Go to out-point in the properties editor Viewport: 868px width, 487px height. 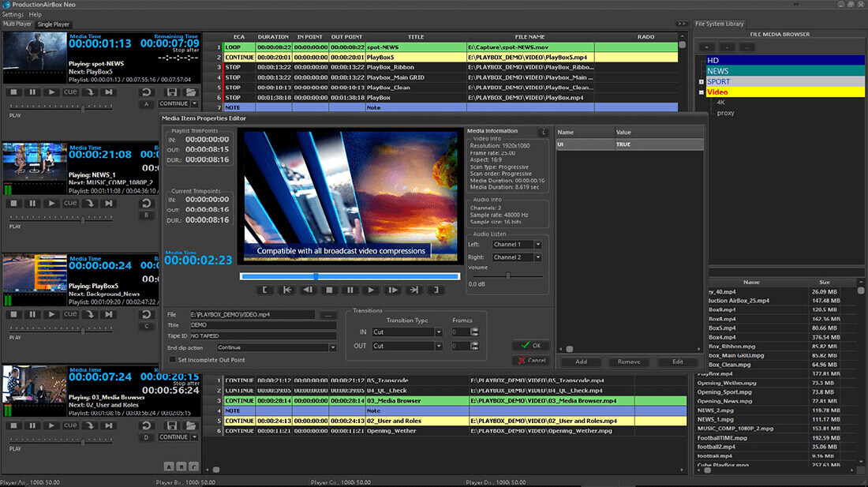coord(413,290)
